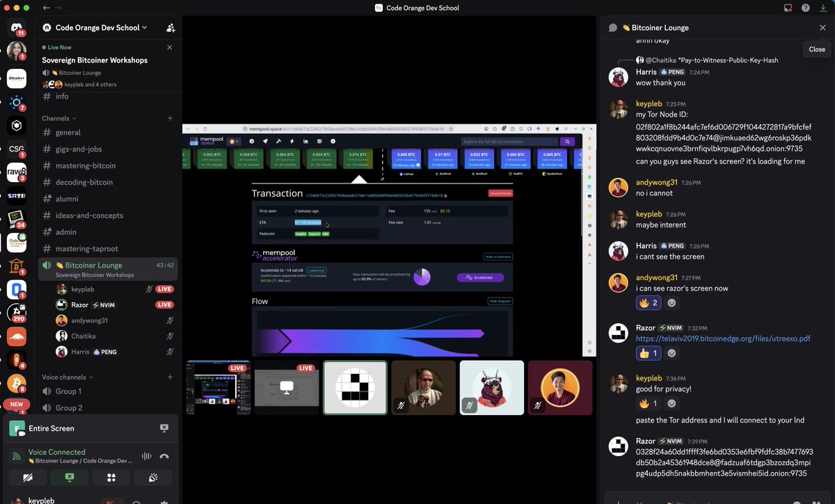This screenshot has height=504, width=835.
Task: Click Voice Connected status text
Action: click(57, 452)
